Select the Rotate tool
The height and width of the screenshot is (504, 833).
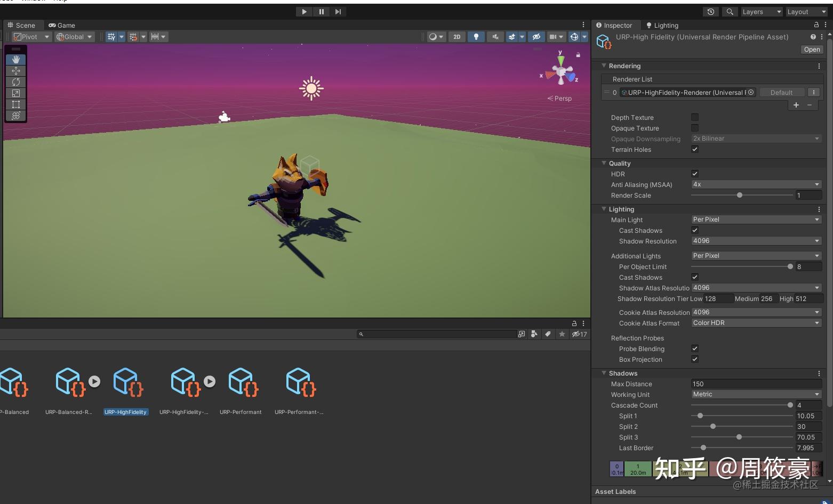[x=15, y=82]
